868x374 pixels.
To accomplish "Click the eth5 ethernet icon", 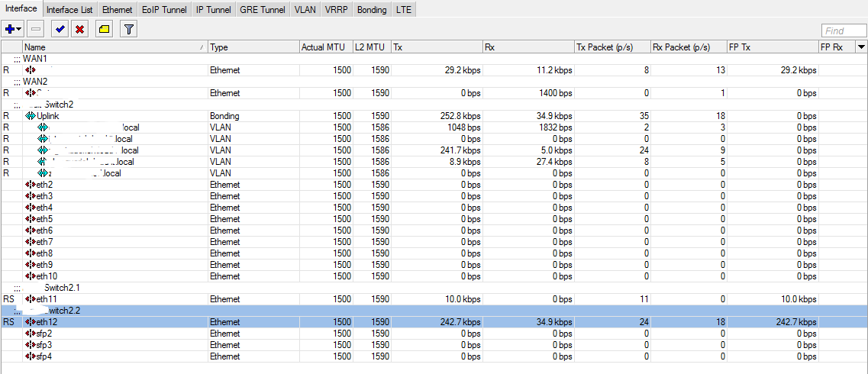I will 31,219.
